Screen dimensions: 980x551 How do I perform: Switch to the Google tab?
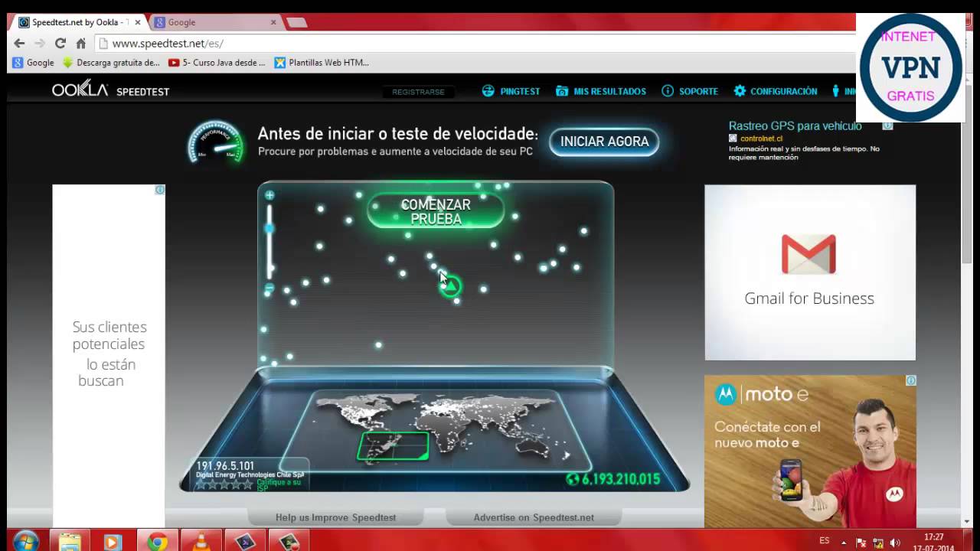(214, 22)
